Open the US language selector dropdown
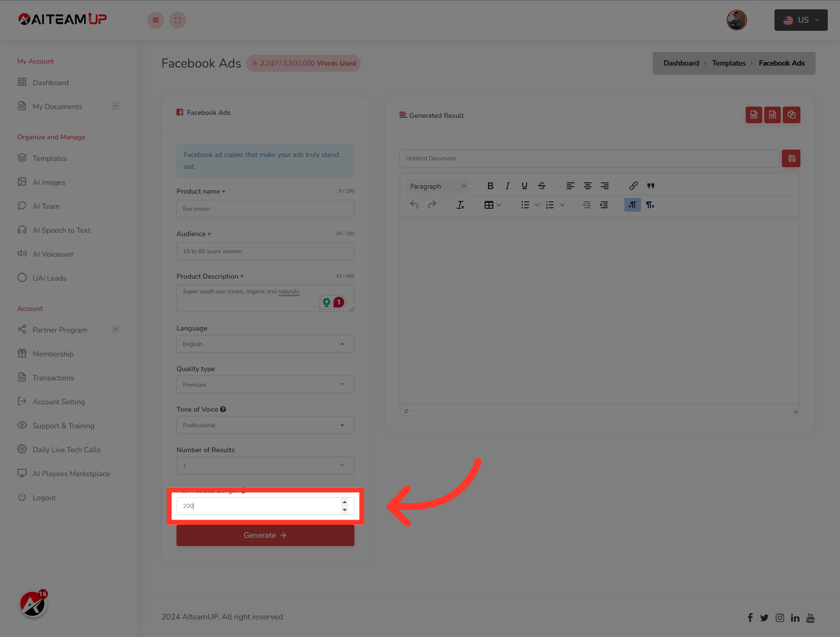 (801, 20)
